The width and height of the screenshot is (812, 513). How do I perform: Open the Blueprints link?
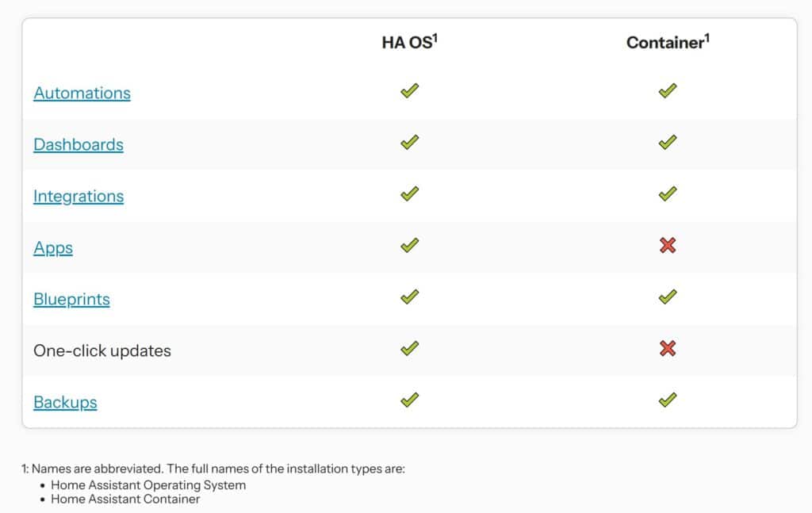71,299
